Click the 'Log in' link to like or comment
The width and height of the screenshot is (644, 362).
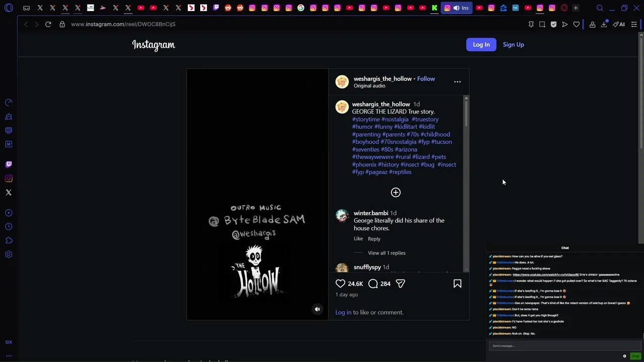343,312
